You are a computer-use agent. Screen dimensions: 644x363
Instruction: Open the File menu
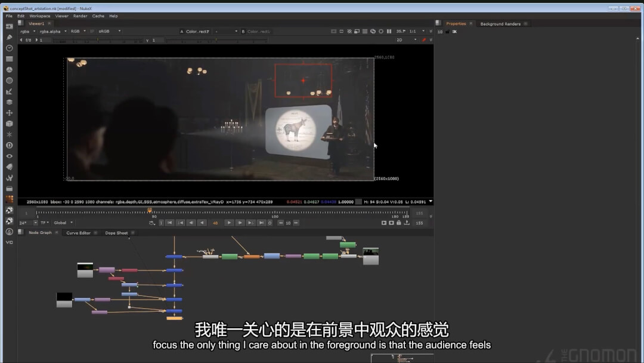9,16
